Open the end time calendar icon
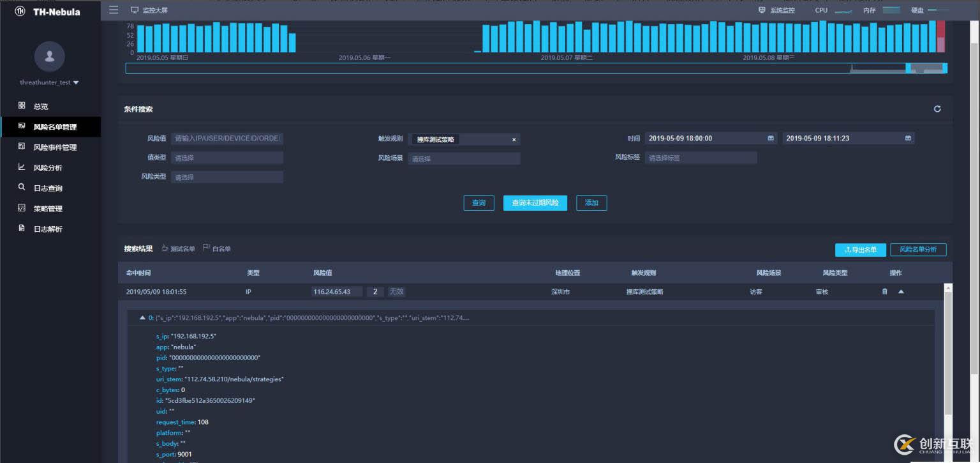The height and width of the screenshot is (463, 980). tap(907, 139)
